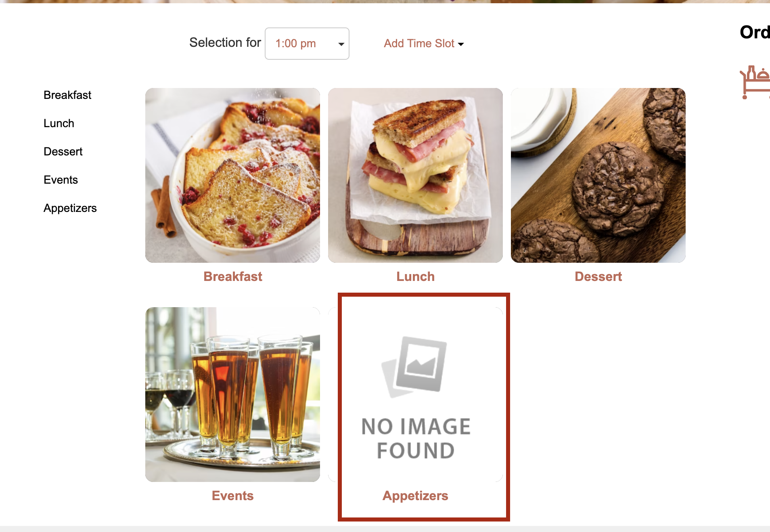The width and height of the screenshot is (770, 532).
Task: Choose Dessert from the sidebar list
Action: (x=63, y=152)
